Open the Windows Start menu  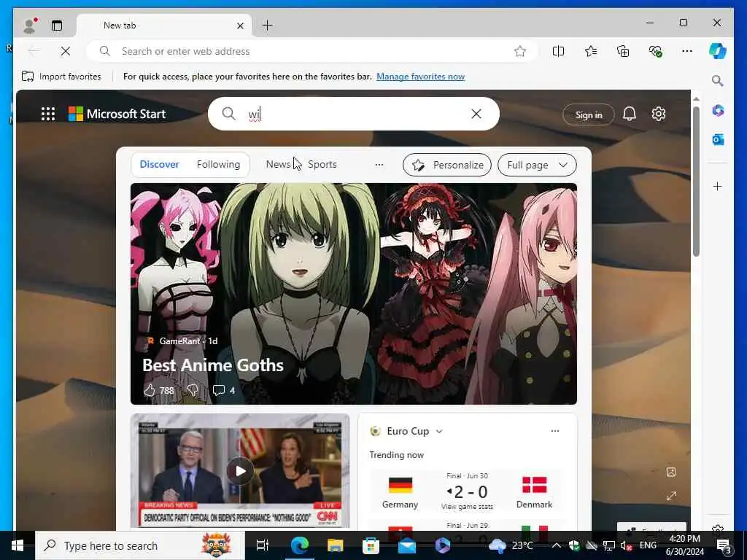[18, 545]
